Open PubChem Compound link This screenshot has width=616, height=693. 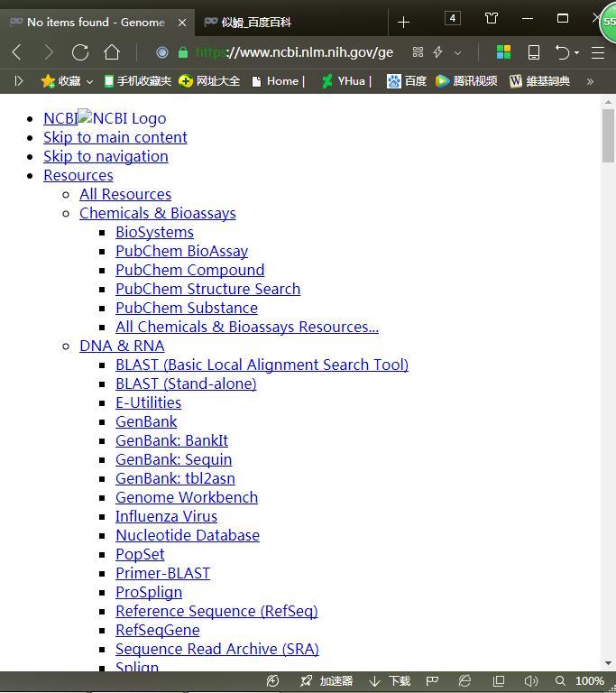coord(190,270)
